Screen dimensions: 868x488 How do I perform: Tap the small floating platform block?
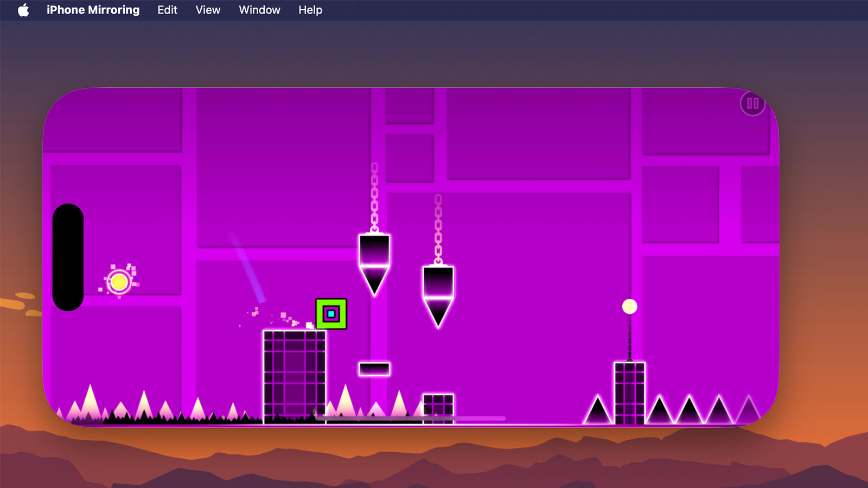click(x=374, y=369)
